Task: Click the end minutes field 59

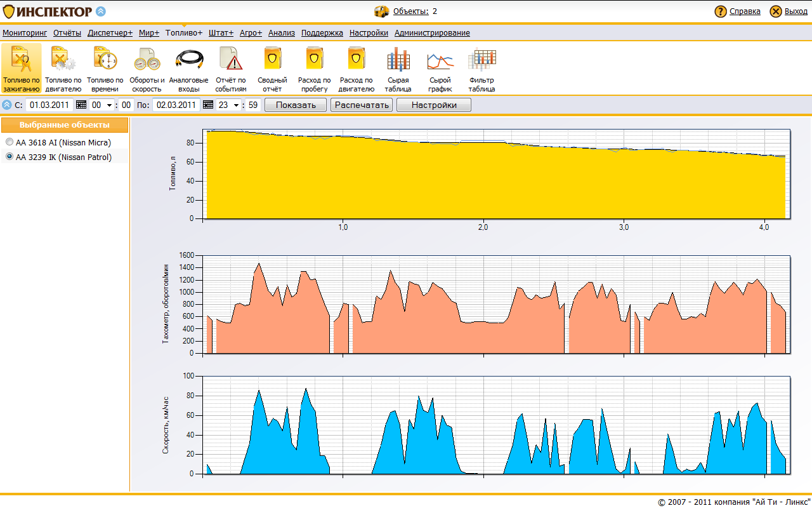Action: point(253,105)
